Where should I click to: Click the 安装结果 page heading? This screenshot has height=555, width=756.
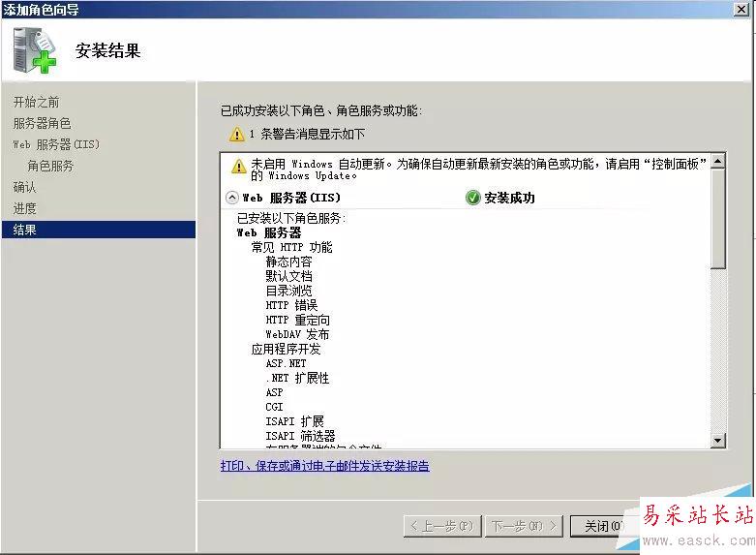[x=108, y=50]
